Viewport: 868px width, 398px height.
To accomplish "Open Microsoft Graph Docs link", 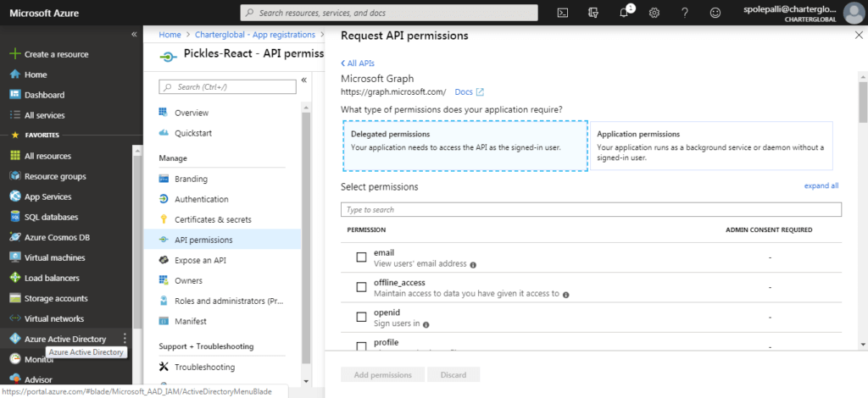I will point(469,91).
